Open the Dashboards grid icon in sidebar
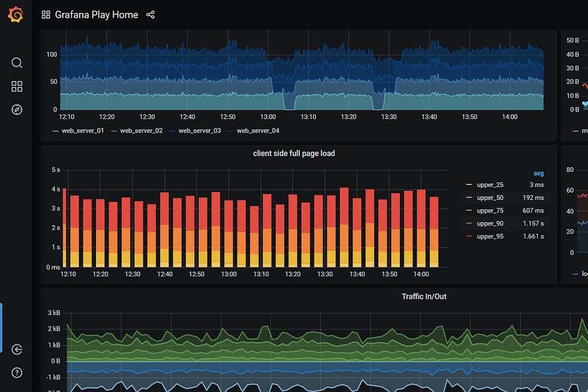The image size is (588, 392). pos(16,86)
